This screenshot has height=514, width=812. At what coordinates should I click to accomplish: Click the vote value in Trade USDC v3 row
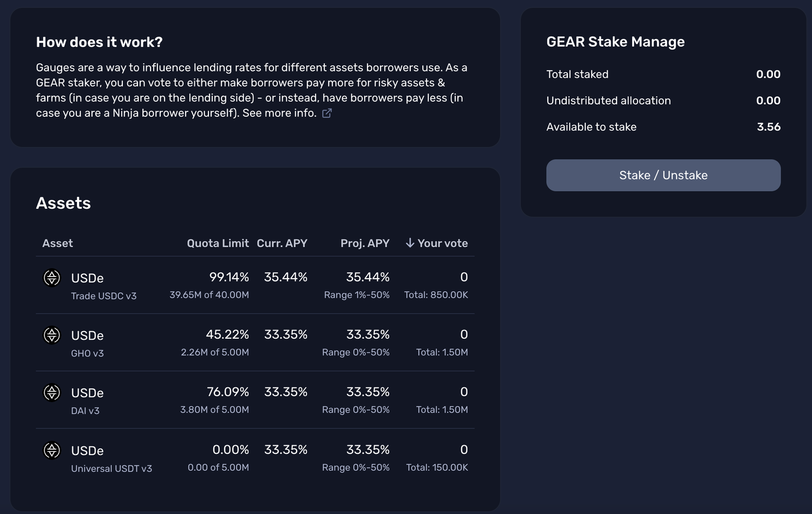(464, 277)
